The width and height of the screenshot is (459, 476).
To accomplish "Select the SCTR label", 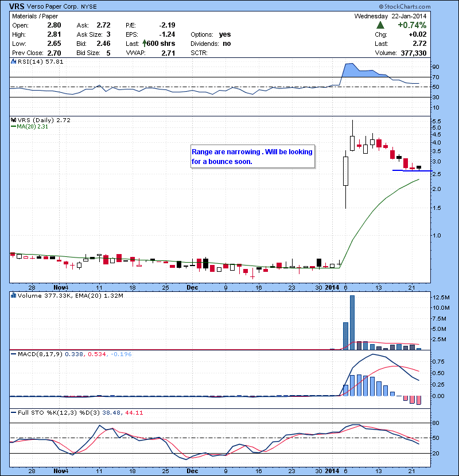I will click(199, 53).
